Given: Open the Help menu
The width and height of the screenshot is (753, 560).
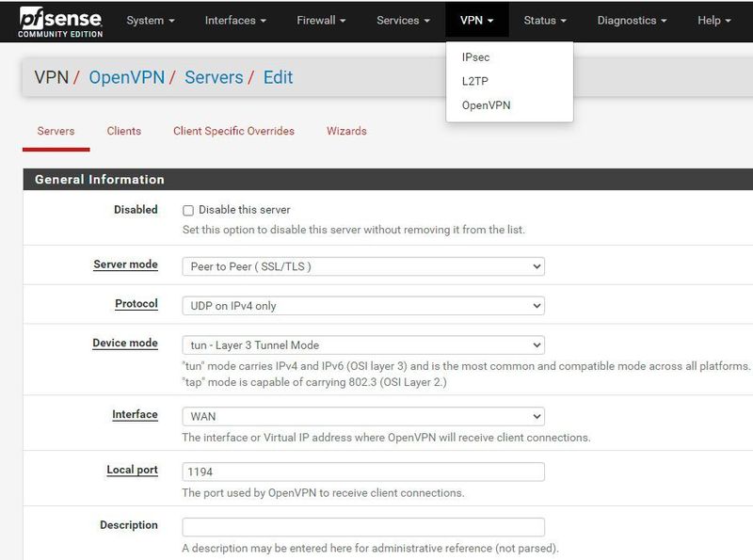Looking at the screenshot, I should click(x=714, y=20).
